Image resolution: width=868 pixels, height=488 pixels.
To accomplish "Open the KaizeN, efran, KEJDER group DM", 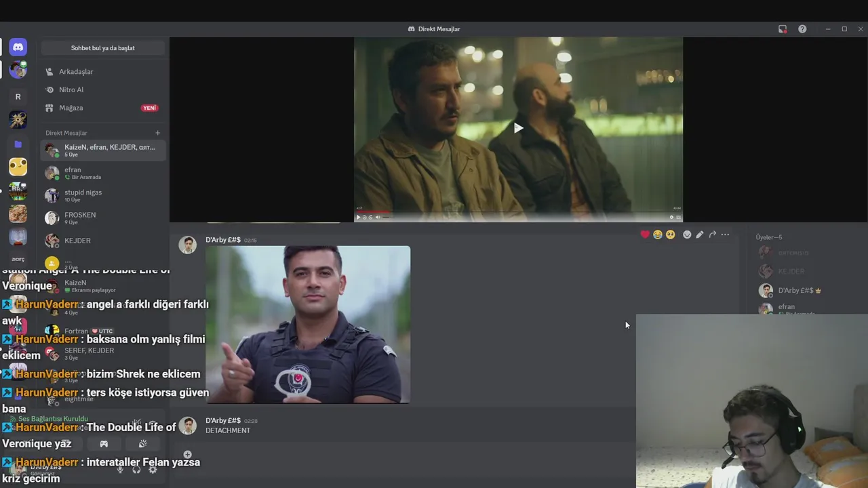I will 103,150.
